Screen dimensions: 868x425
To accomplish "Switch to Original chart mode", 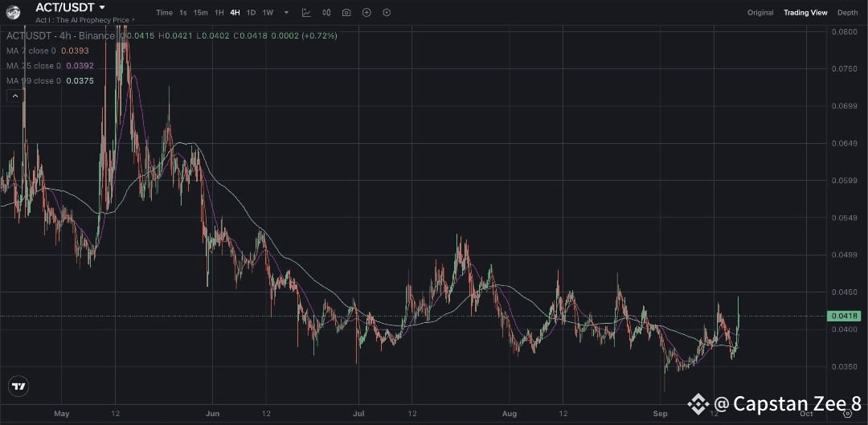I will point(760,12).
